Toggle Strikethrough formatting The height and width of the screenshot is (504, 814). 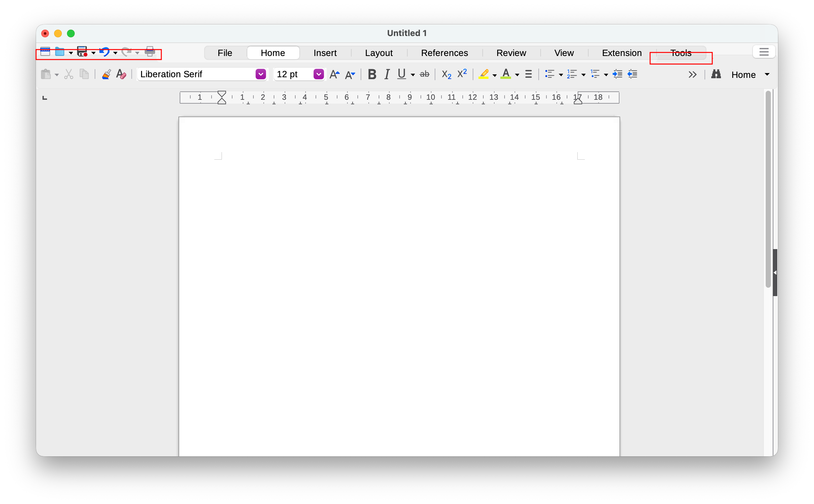tap(424, 74)
